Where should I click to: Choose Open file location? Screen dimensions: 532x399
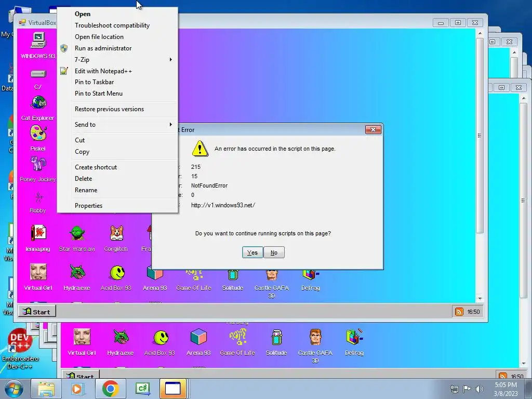pos(117,37)
